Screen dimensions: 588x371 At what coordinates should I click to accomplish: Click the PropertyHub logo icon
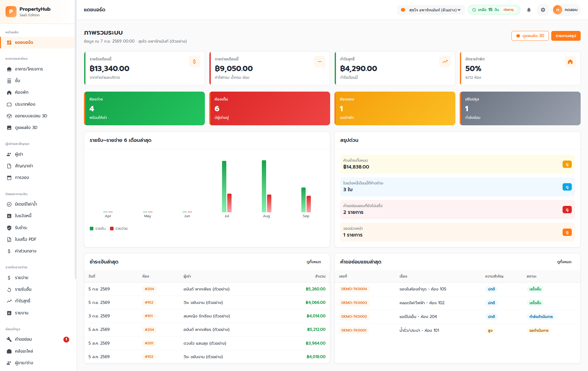(11, 12)
